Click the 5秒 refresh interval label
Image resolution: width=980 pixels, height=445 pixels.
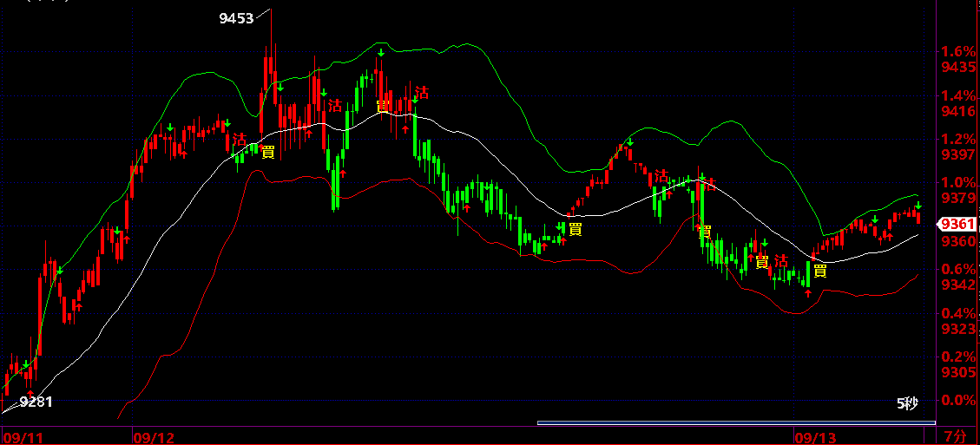pos(906,402)
